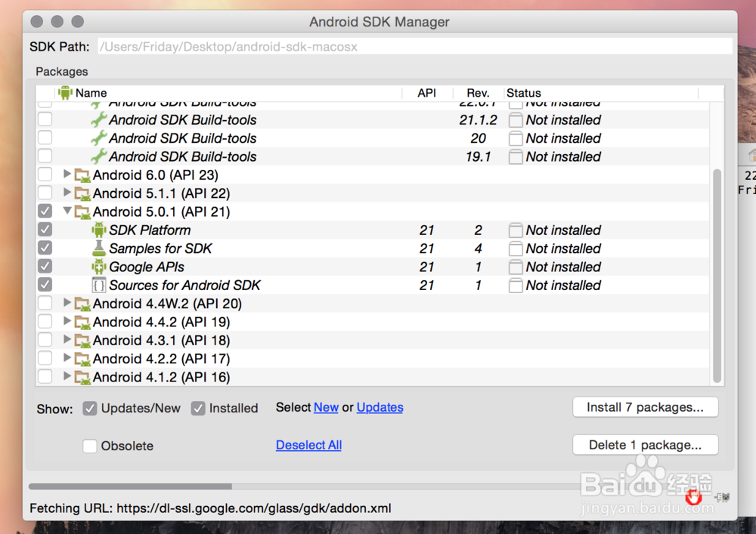
Task: Expand the Android 4.1.2 (API 16) node
Action: pos(67,375)
